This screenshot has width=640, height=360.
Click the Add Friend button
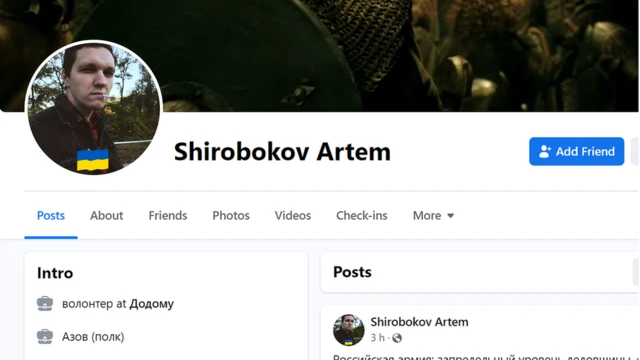[576, 151]
